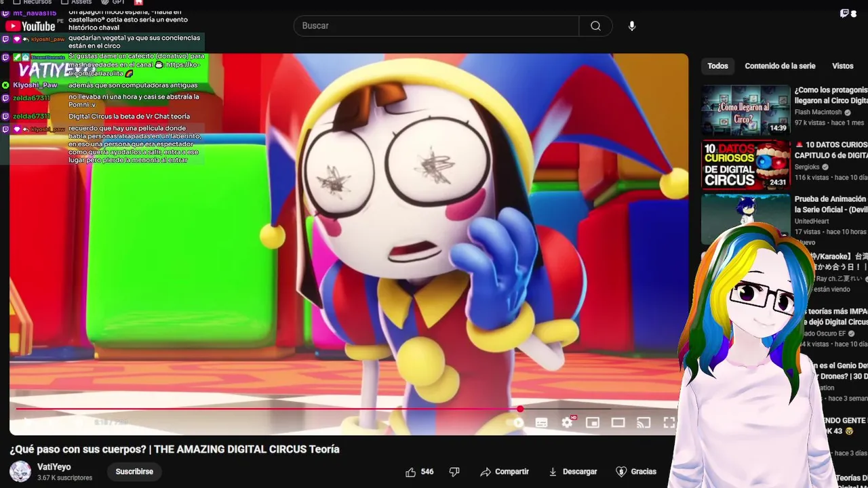Click chat username zelda67311 next to 'no llevaba ni una hora'
868x488 pixels.
click(31, 98)
